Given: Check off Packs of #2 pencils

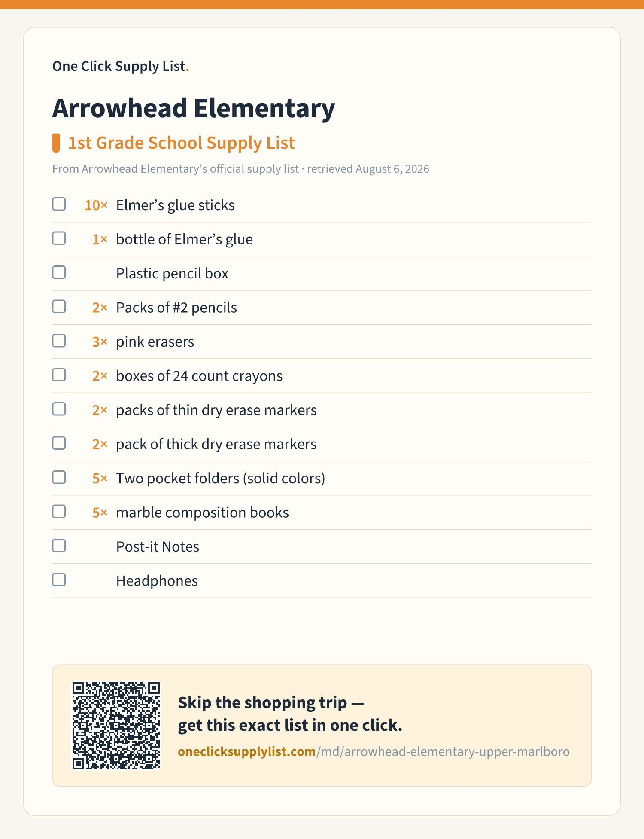Looking at the screenshot, I should (x=59, y=307).
